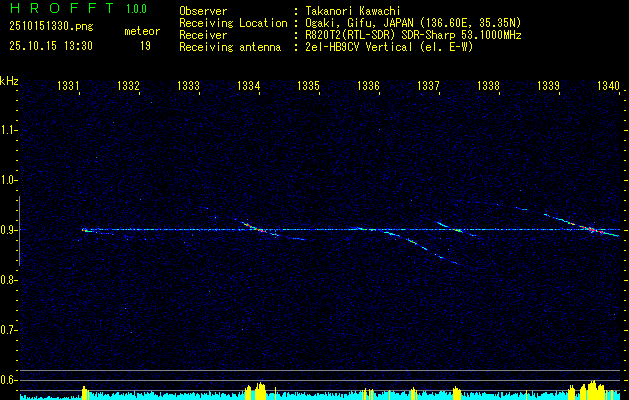Click the 1340 time axis label
The height and width of the screenshot is (400, 629).
tap(609, 85)
